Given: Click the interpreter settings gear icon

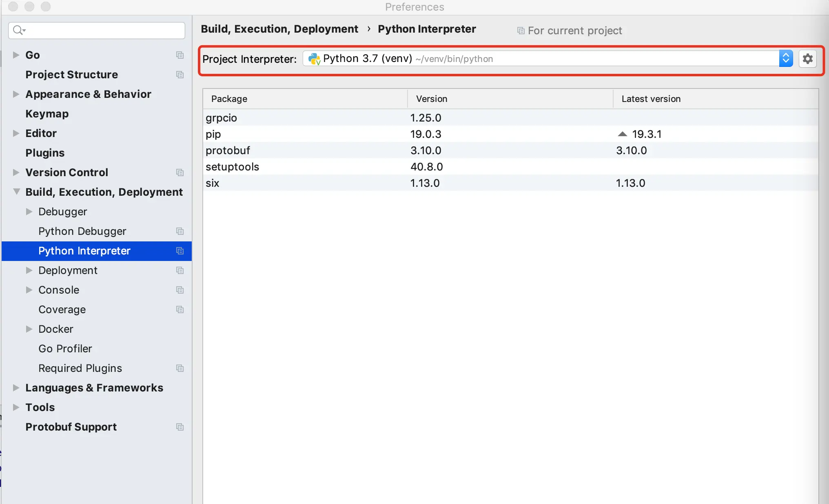Looking at the screenshot, I should coord(807,59).
